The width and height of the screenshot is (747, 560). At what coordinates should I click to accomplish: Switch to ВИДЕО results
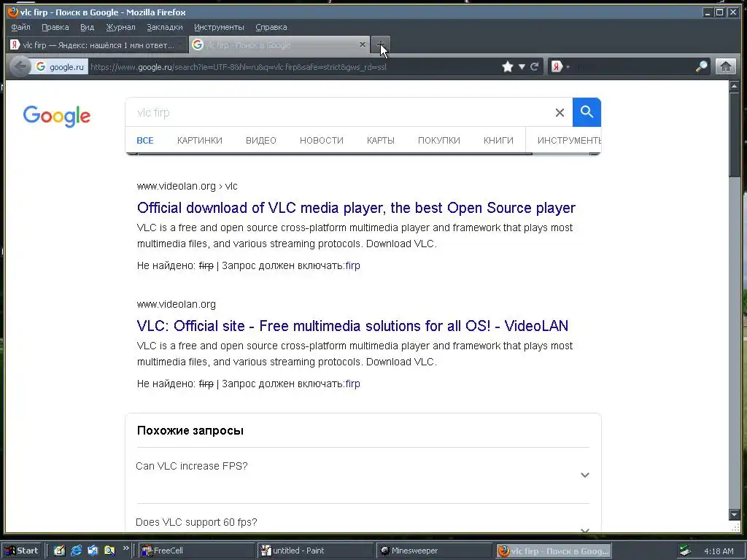pos(261,141)
